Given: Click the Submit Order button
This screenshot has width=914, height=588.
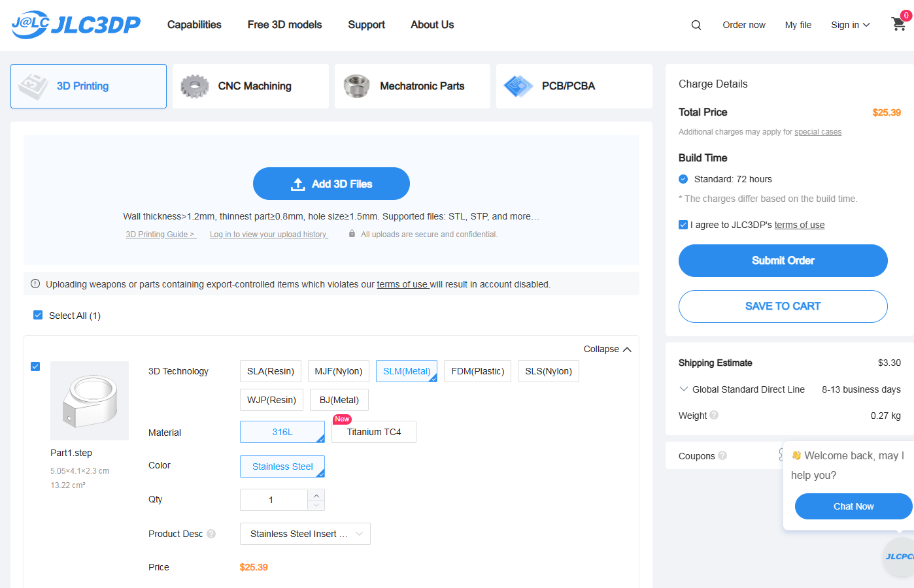Looking at the screenshot, I should pos(783,261).
